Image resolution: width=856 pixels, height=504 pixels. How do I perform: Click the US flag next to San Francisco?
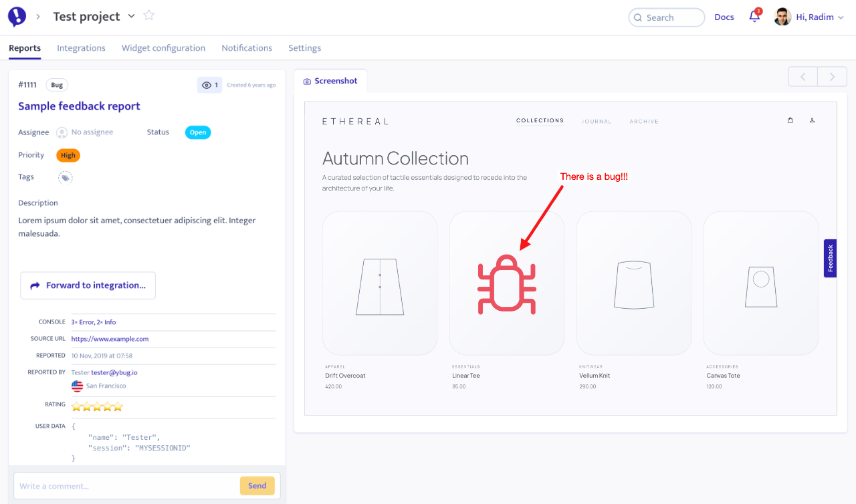[x=79, y=386]
